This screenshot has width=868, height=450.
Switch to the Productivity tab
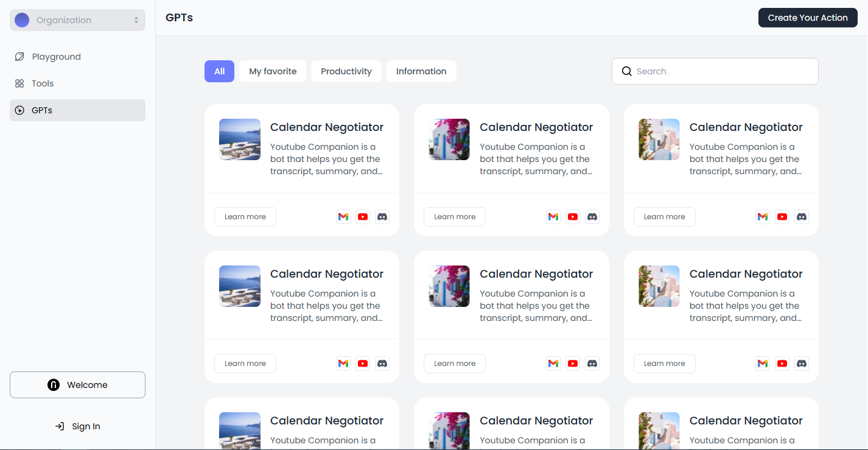(346, 71)
